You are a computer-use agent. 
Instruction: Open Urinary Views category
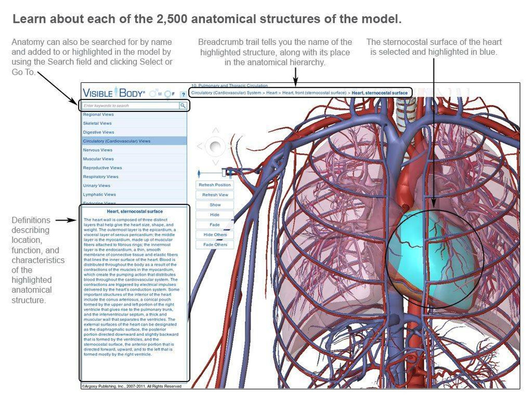click(x=134, y=186)
